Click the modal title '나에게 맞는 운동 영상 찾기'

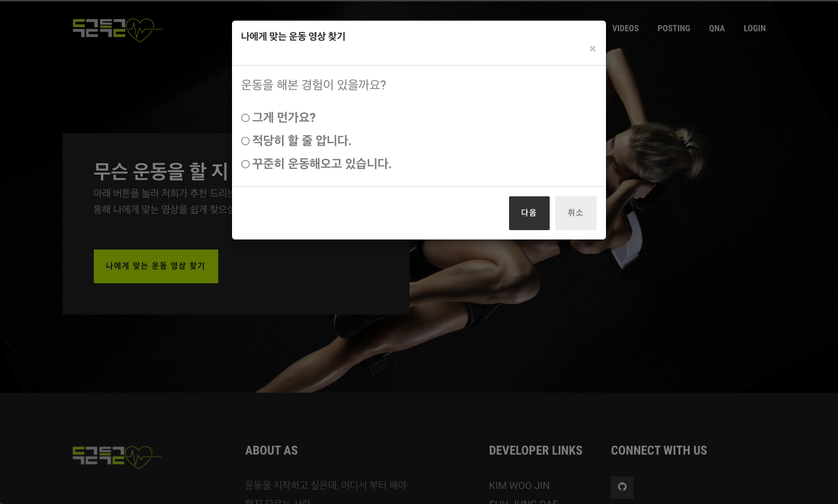(x=293, y=36)
